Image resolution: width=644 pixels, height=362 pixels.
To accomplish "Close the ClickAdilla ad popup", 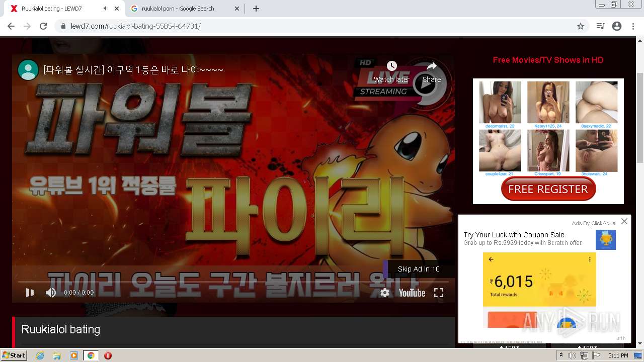I will [x=624, y=221].
